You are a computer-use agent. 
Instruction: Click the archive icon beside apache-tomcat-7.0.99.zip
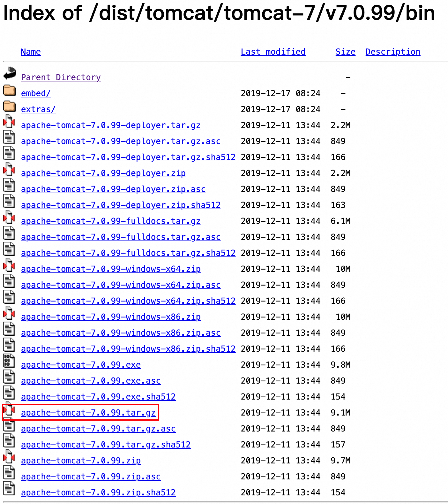[9, 457]
